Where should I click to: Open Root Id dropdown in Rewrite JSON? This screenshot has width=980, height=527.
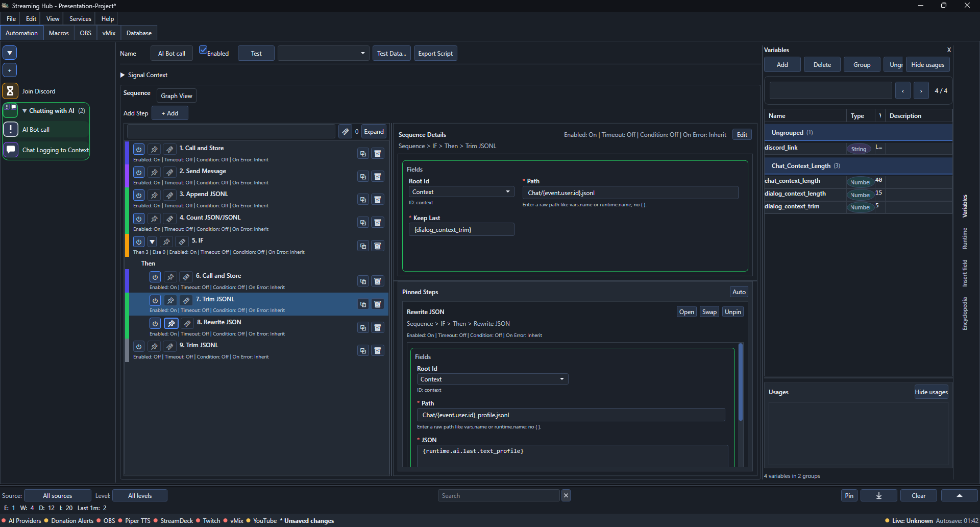click(x=493, y=379)
